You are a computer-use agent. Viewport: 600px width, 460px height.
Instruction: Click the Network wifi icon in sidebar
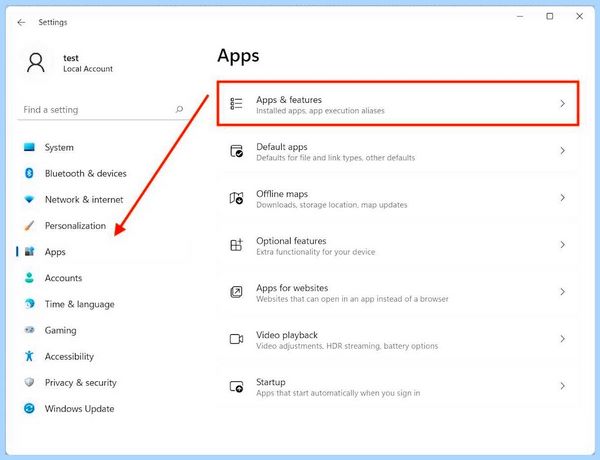[x=29, y=199]
